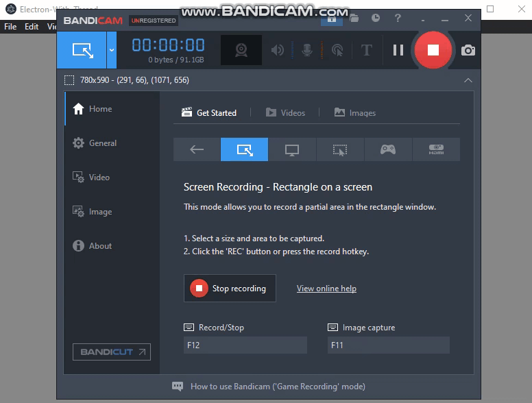Open How to use Bandicam guide link
532x403 pixels.
278,387
